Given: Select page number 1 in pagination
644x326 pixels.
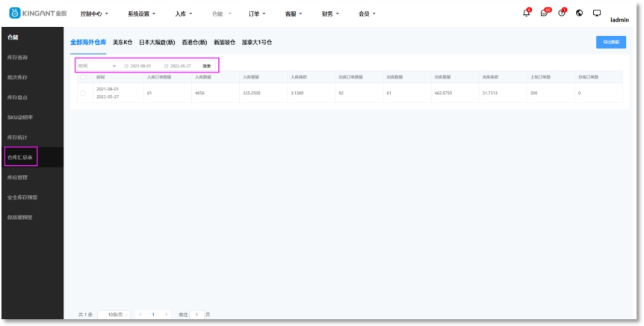Looking at the screenshot, I should click(x=153, y=315).
